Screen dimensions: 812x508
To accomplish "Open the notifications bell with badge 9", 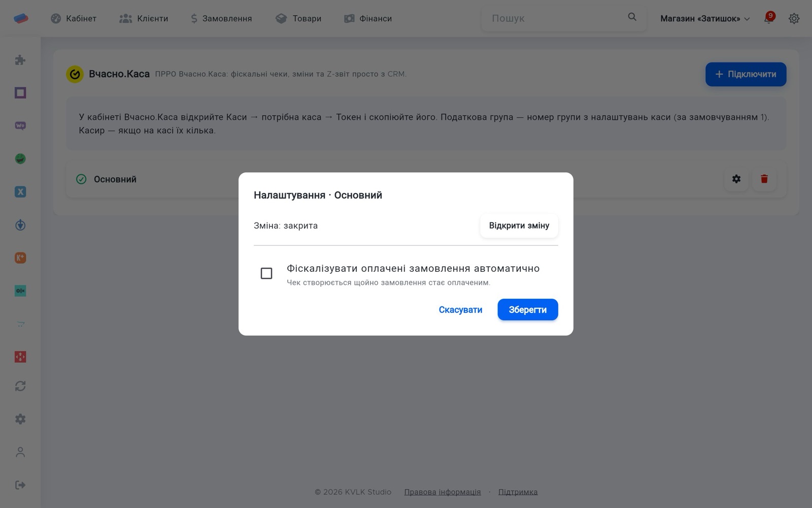I will tap(769, 18).
